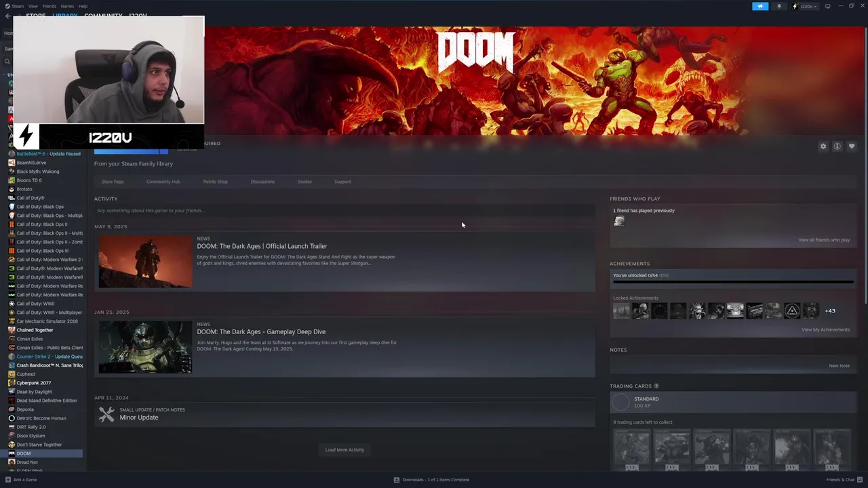Click the triangle-in-circle locked achievement icon
Viewport: 868px width, 488px height.
point(791,311)
